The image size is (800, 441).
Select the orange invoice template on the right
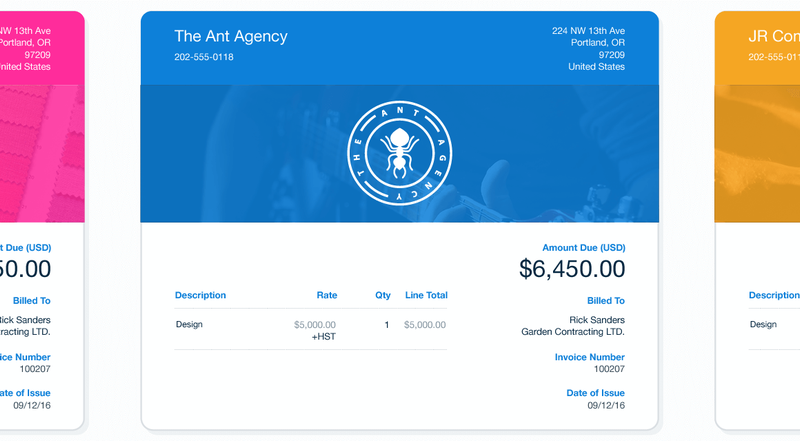tap(758, 220)
